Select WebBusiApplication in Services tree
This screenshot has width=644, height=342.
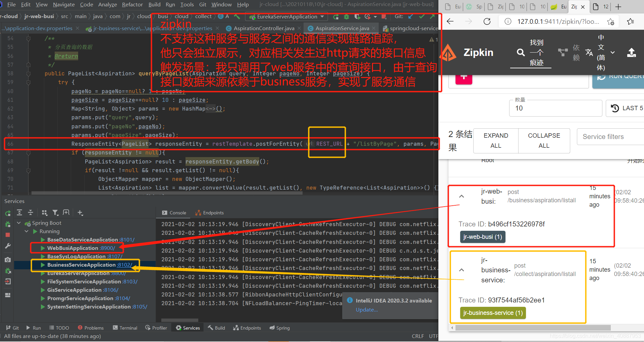pos(72,248)
